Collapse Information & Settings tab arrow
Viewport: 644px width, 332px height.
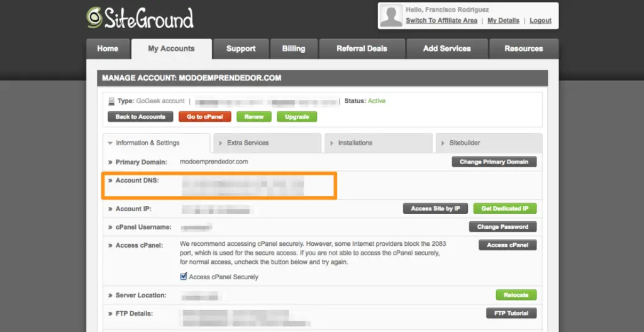(109, 143)
